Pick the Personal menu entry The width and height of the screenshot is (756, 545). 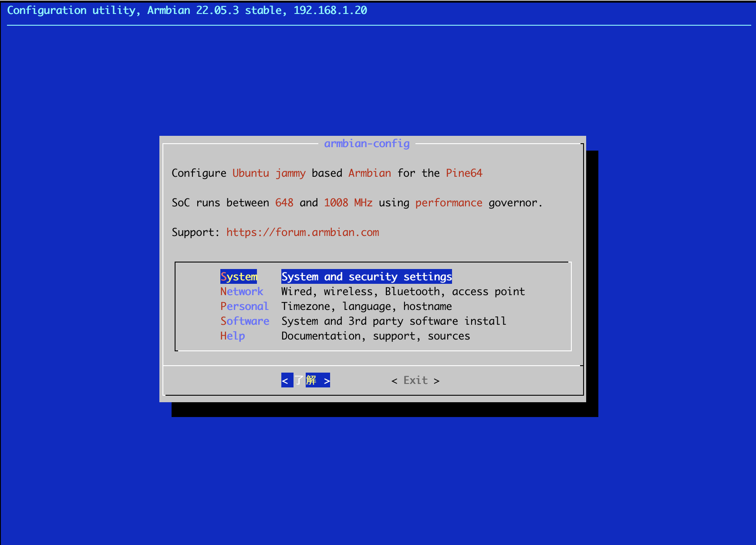coord(244,306)
